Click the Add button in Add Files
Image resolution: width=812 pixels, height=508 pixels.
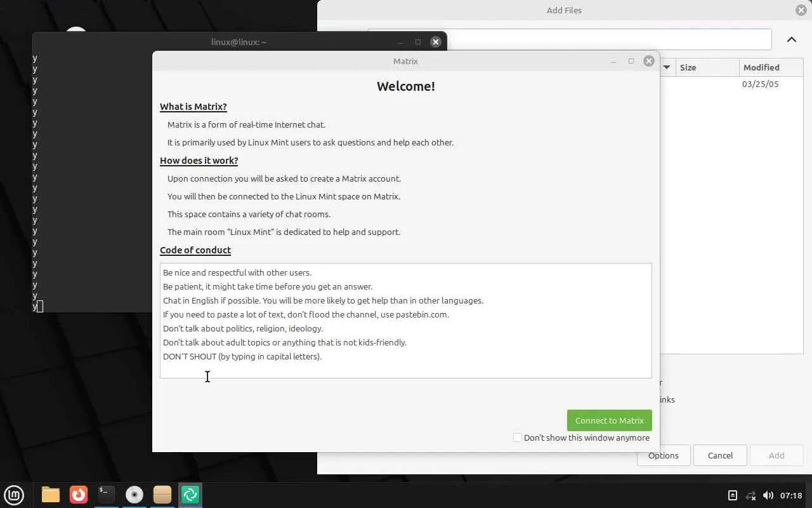(776, 455)
